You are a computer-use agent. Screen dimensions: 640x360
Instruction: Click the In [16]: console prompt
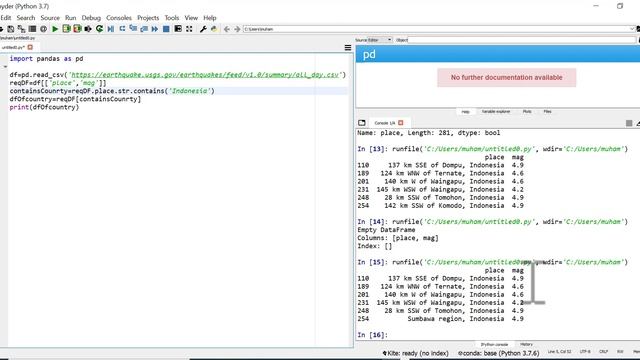tap(372, 335)
